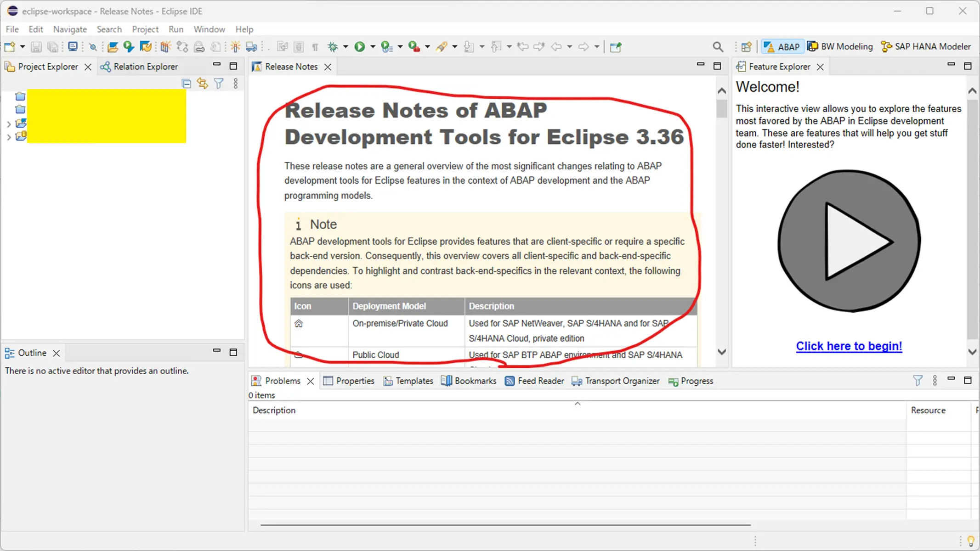
Task: Toggle Link with Editor in Project Explorer
Action: [202, 84]
